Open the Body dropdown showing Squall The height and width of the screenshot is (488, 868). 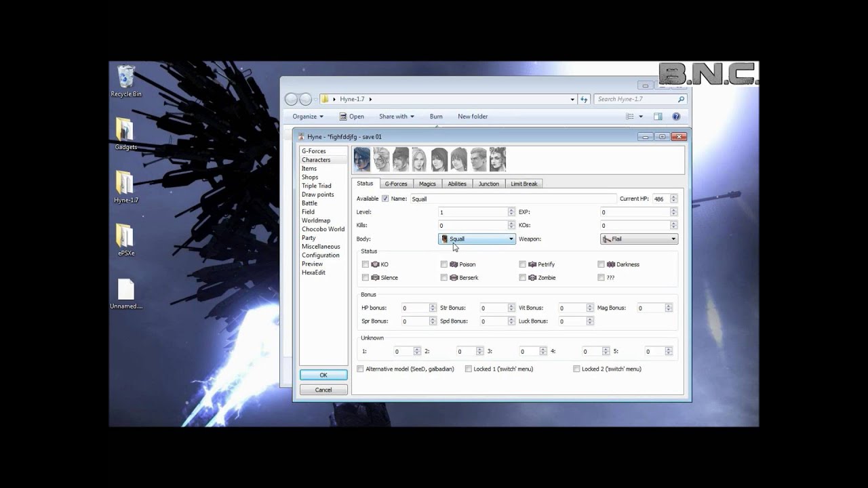coord(477,239)
